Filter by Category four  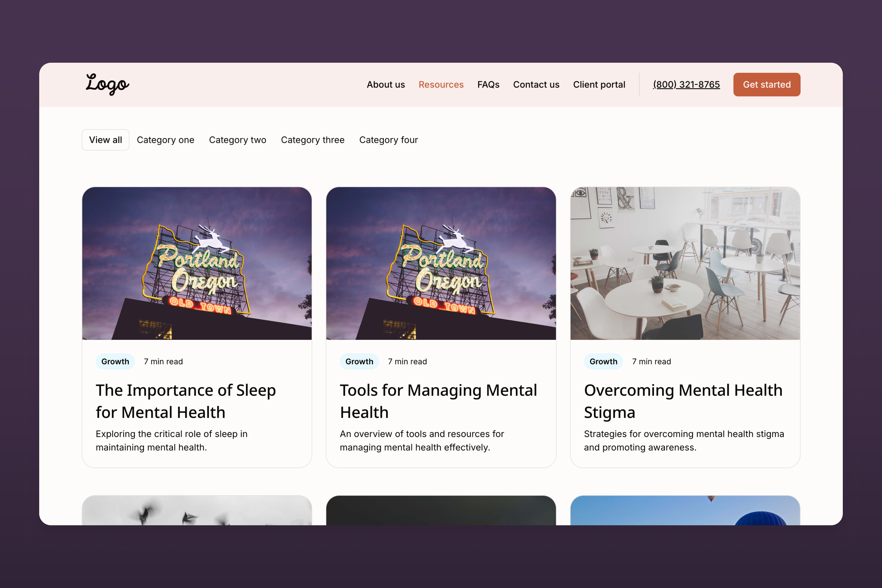pos(388,140)
